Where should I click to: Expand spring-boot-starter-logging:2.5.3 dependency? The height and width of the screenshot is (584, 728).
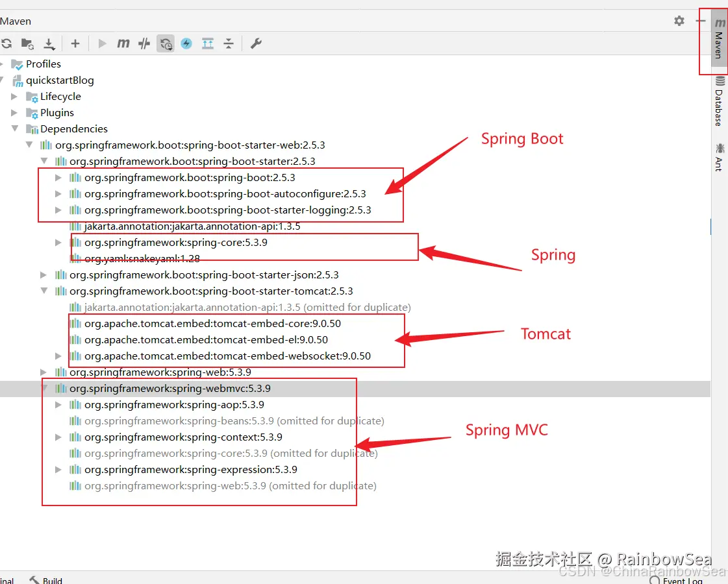pyautogui.click(x=58, y=210)
